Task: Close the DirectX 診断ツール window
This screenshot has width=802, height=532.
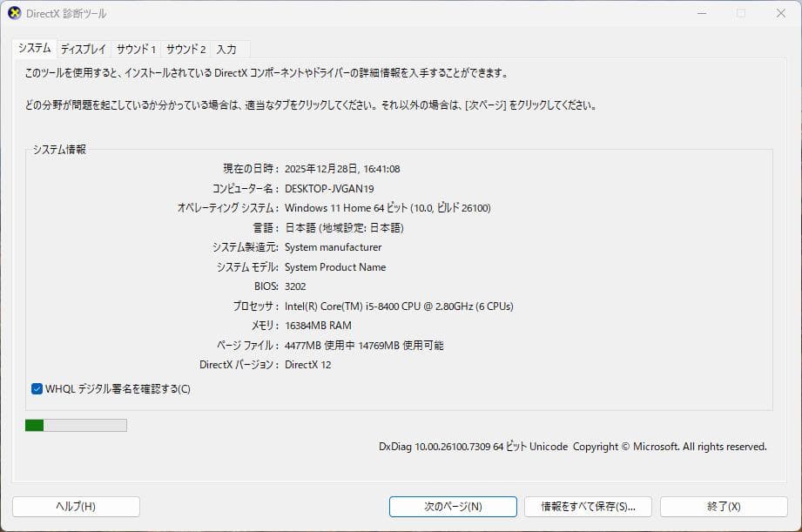Action: 780,13
